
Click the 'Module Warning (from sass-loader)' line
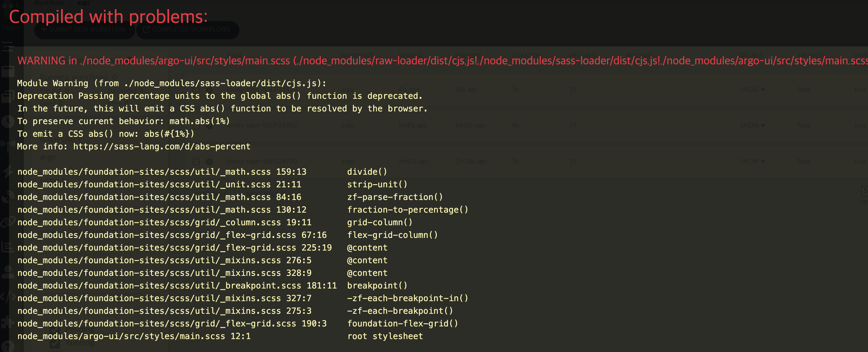[171, 83]
